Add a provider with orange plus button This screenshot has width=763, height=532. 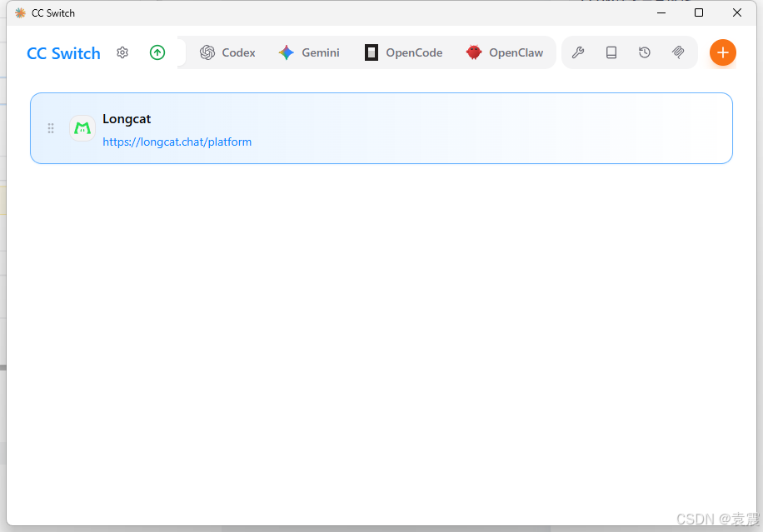click(723, 52)
